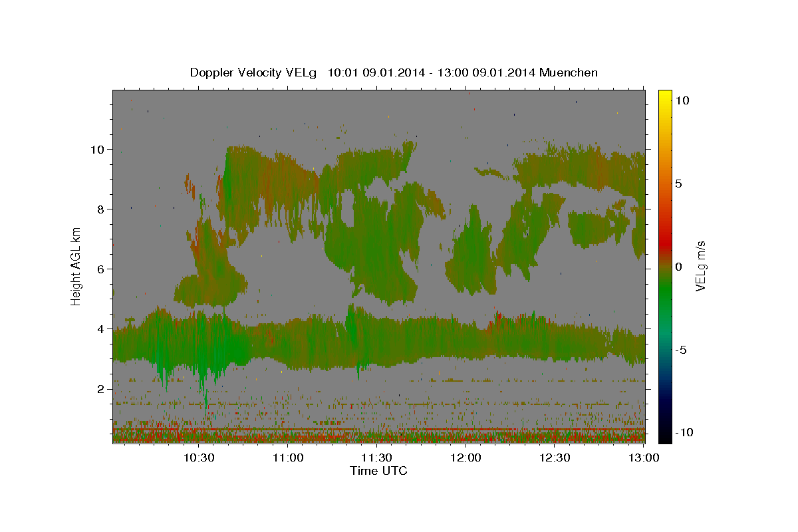The image size is (798, 532).
Task: Click the 13:00 time tick label
Action: tap(643, 458)
